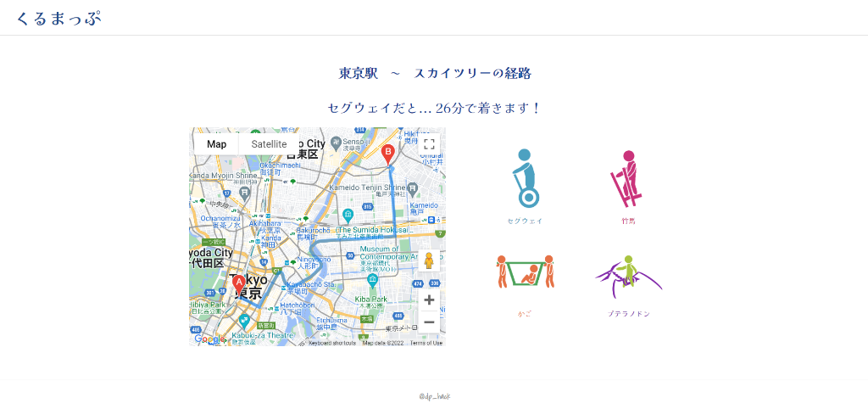This screenshot has height=420, width=868.
Task: Select the Pteranodon transport icon
Action: [628, 276]
